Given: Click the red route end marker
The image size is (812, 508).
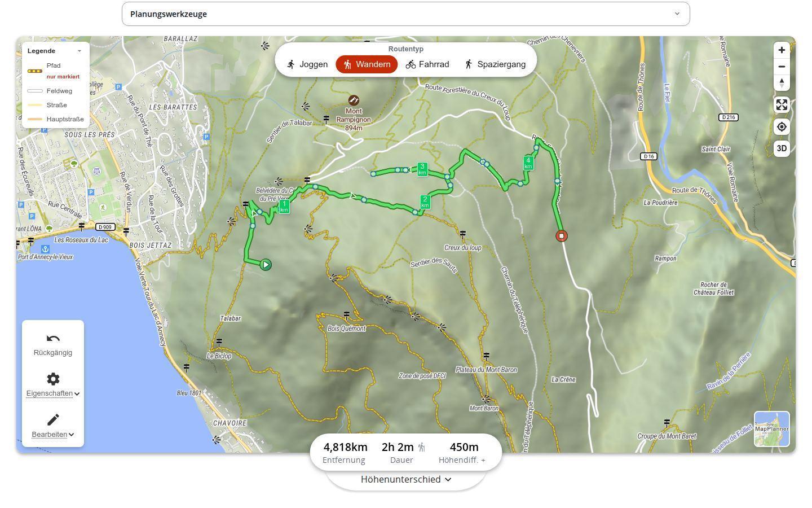Looking at the screenshot, I should point(561,236).
